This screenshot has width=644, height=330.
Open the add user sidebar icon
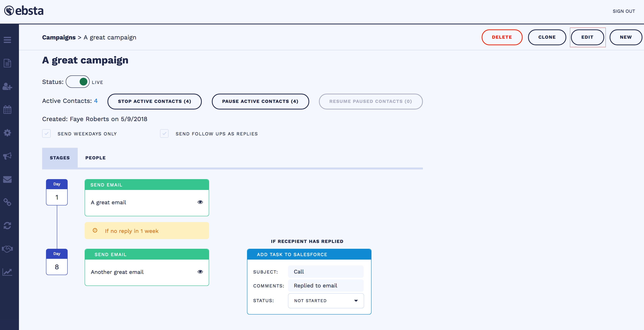pyautogui.click(x=7, y=87)
